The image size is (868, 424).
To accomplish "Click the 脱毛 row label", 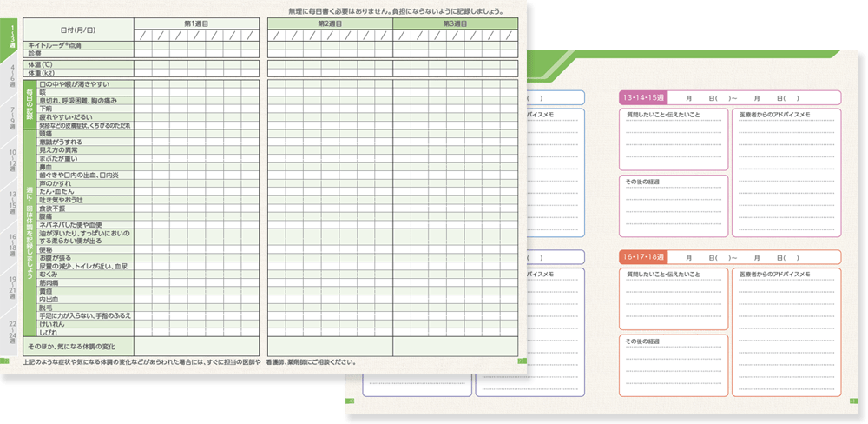I will pos(85,308).
